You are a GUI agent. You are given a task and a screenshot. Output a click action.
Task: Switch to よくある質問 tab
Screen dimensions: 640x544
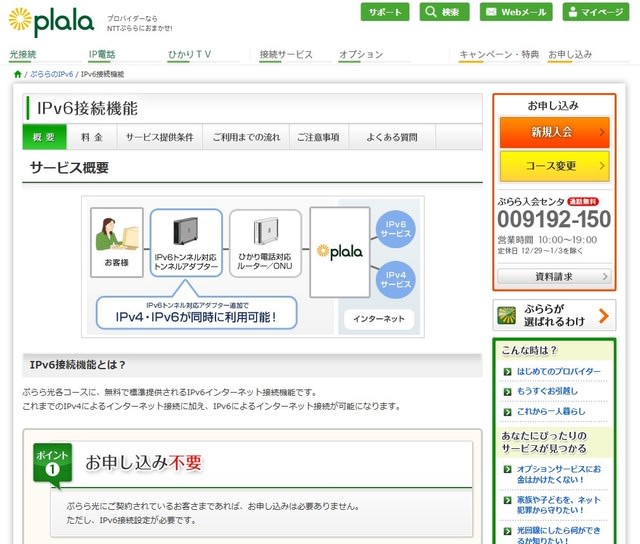pos(392,137)
